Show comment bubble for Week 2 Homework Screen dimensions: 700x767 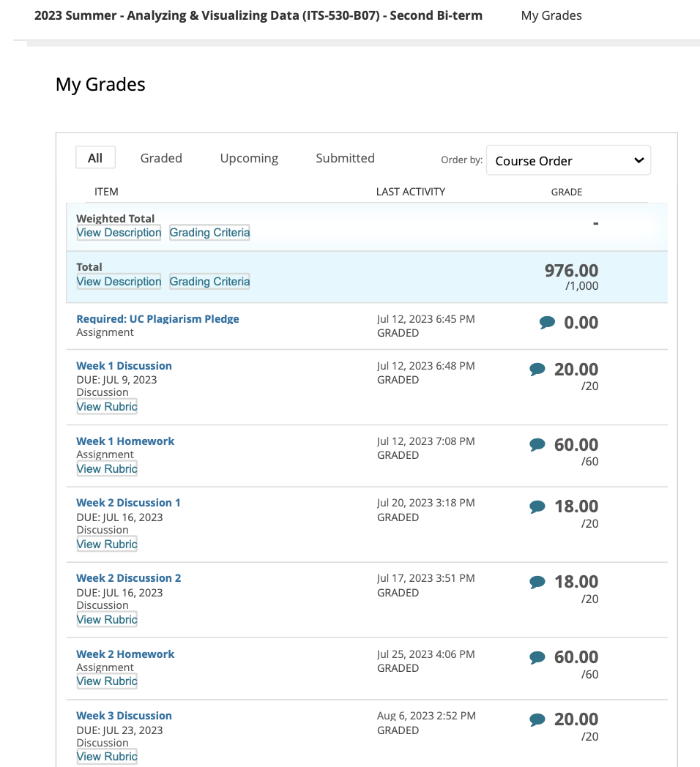(537, 657)
